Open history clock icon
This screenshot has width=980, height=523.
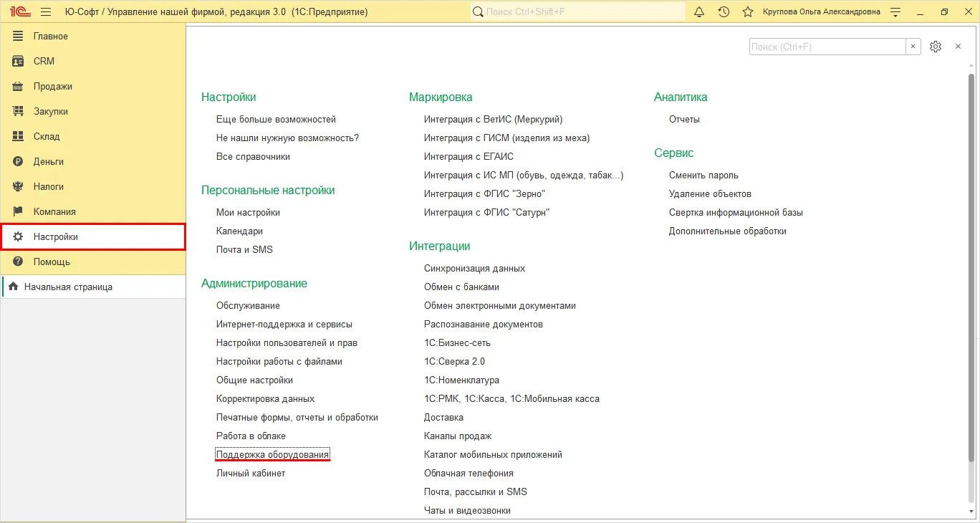724,11
